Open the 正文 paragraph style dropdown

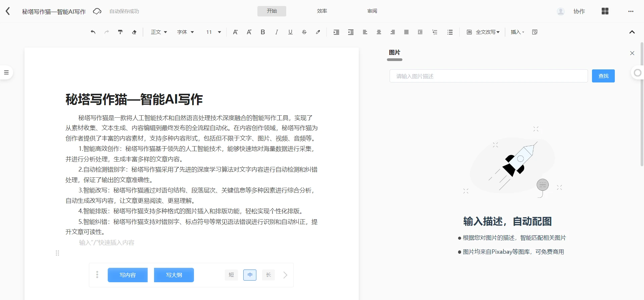pos(159,32)
